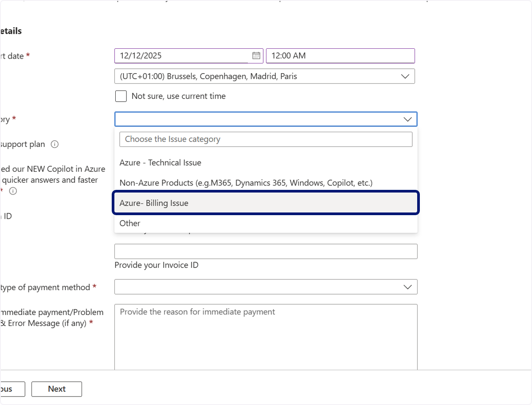The width and height of the screenshot is (532, 405).
Task: Click the reason for immediate payment textarea
Action: coord(266,337)
